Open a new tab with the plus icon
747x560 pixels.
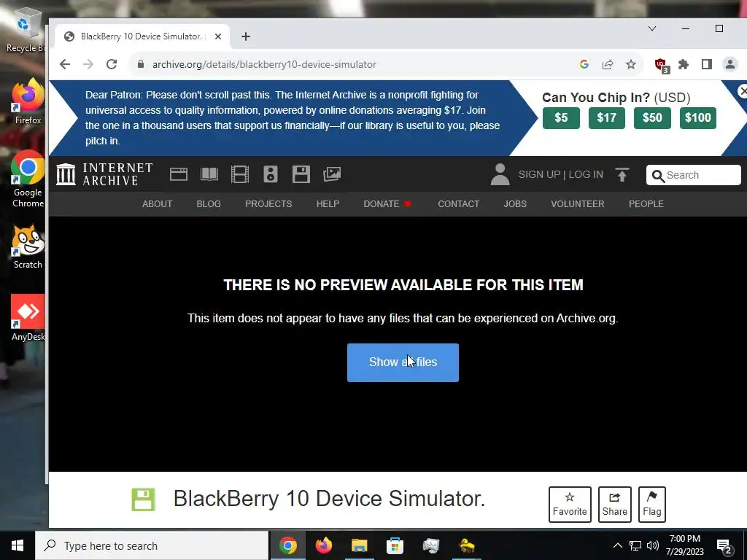click(246, 36)
